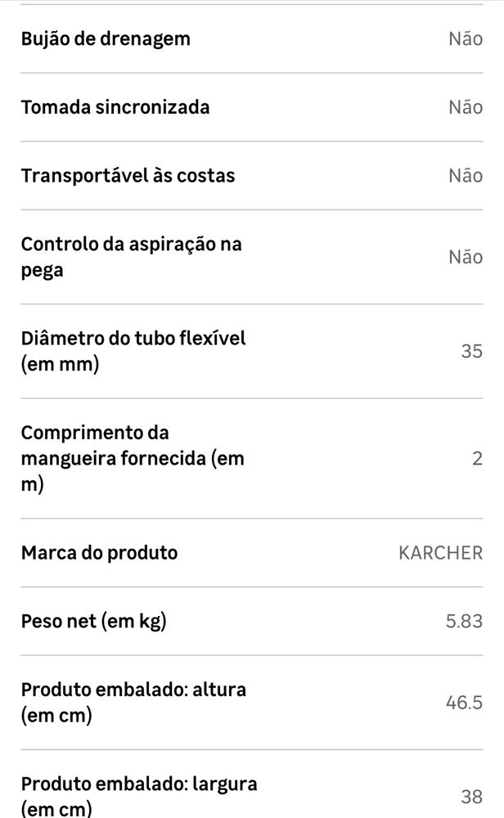Click the hose length value 2

pos(477,459)
